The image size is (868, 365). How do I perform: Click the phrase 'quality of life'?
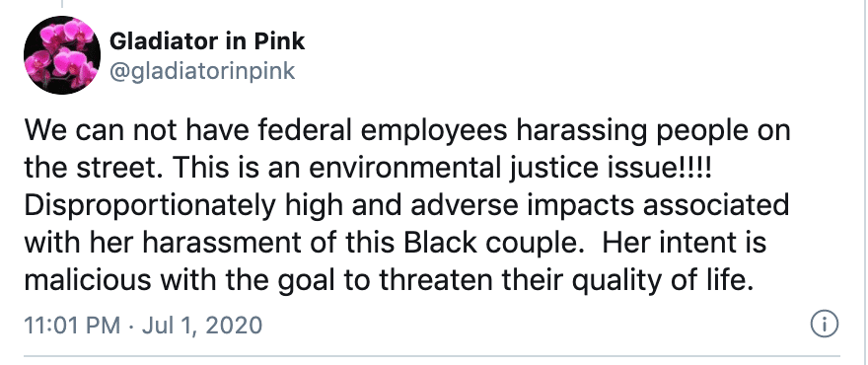click(x=660, y=282)
